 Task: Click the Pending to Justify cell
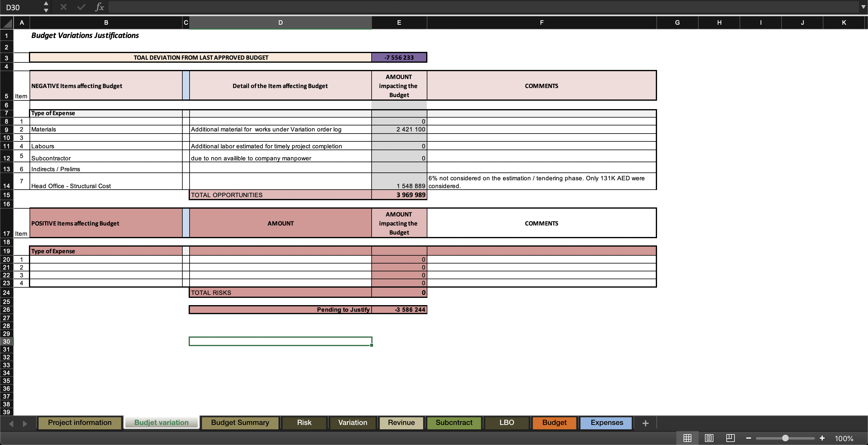tap(280, 309)
